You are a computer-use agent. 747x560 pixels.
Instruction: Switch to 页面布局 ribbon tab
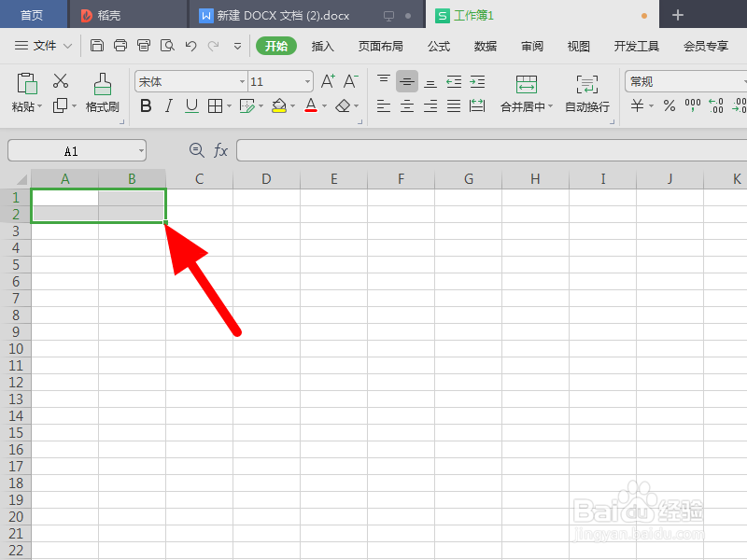(x=381, y=46)
